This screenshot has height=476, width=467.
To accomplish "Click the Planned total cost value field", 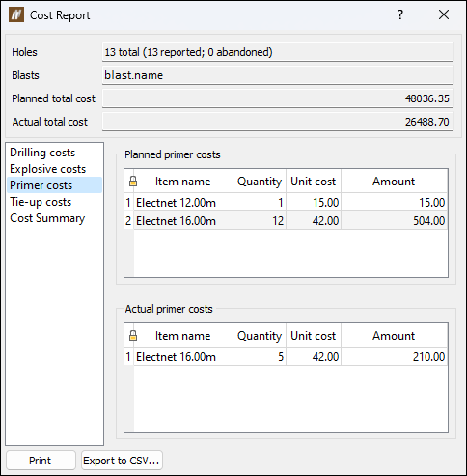I will pyautogui.click(x=278, y=98).
